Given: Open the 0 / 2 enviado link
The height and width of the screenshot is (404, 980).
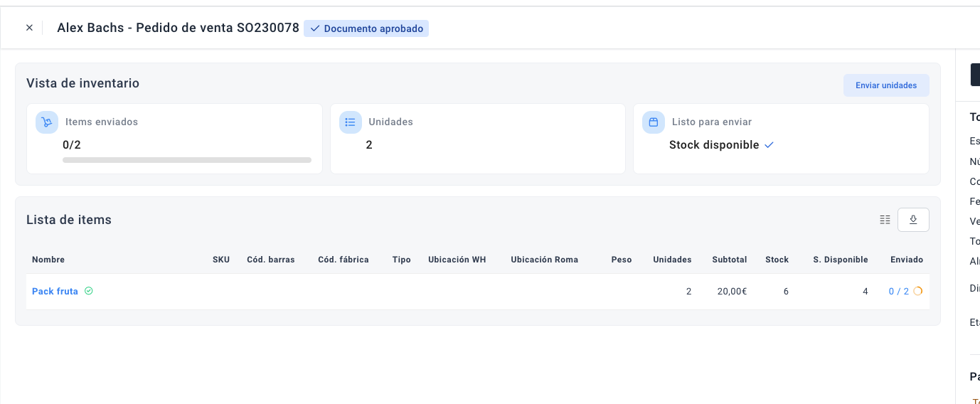Looking at the screenshot, I should 898,292.
